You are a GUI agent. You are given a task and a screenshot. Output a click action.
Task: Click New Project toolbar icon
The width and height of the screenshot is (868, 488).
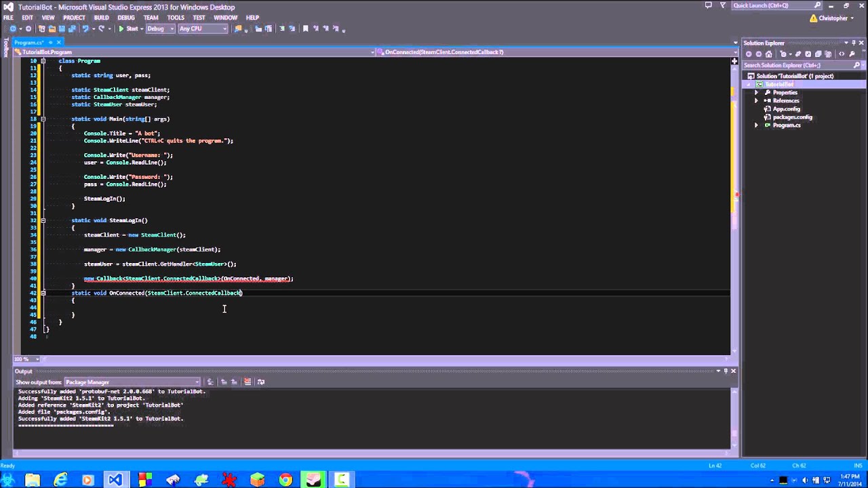click(x=41, y=28)
